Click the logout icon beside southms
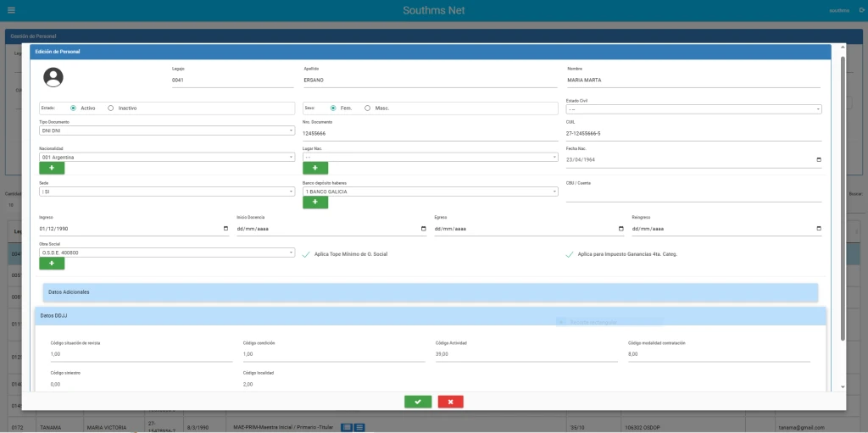868x433 pixels. coord(861,10)
